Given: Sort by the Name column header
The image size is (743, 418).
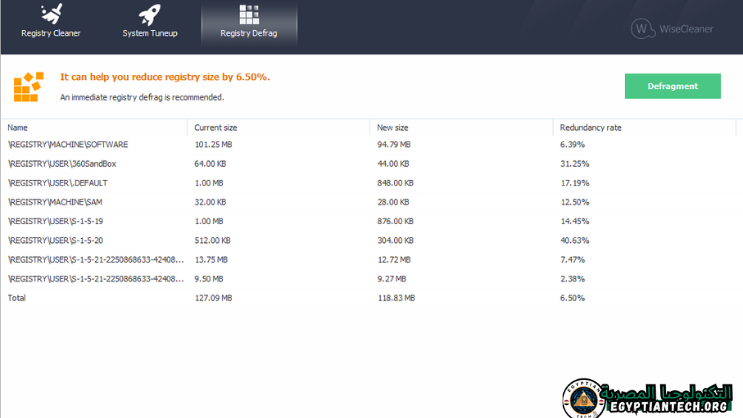Looking at the screenshot, I should click(18, 127).
